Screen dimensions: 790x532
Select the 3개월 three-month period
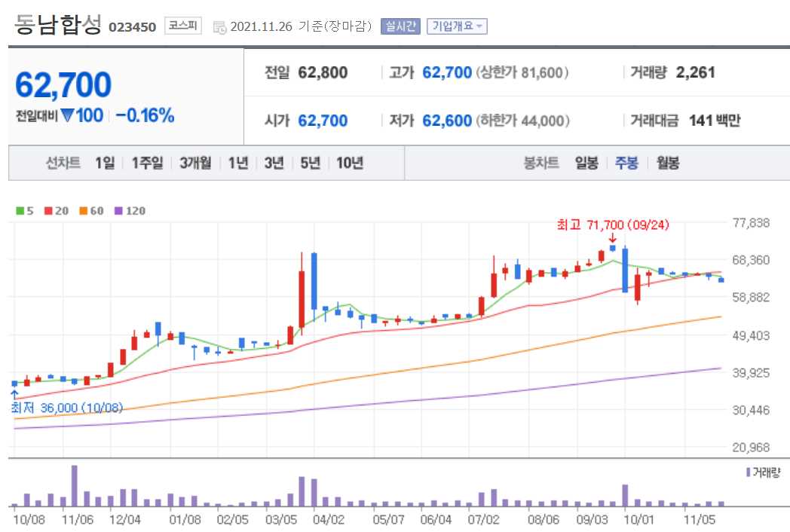pos(194,162)
